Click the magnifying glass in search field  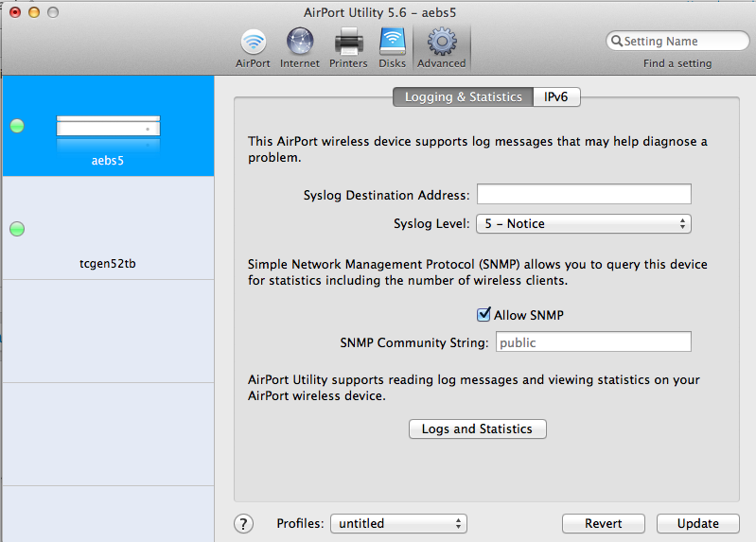click(617, 42)
